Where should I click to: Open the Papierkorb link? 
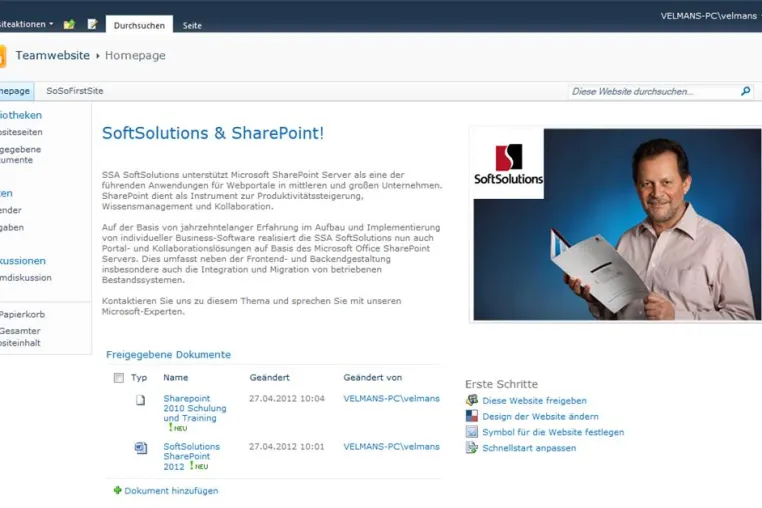tap(22, 315)
